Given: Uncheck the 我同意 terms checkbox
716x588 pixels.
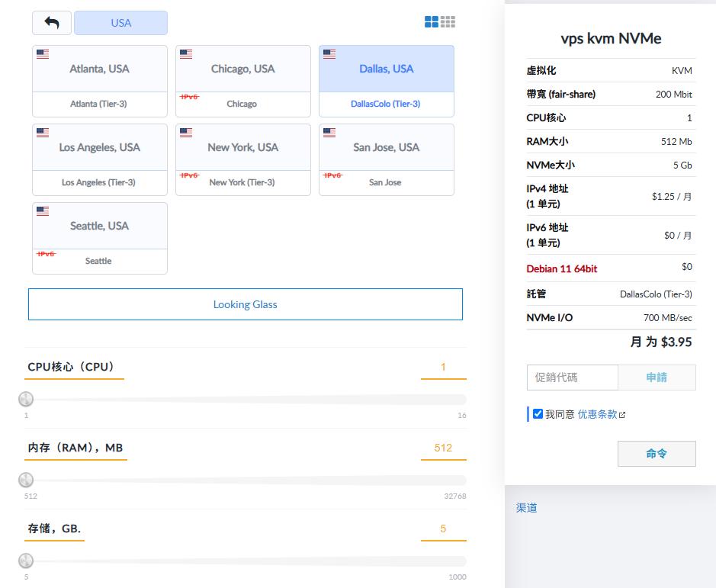Looking at the screenshot, I should click(x=538, y=414).
